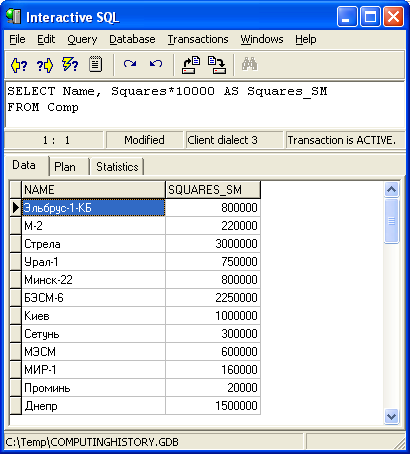The width and height of the screenshot is (410, 454).
Task: Click the curved undo-style arrow icon
Action: click(156, 63)
